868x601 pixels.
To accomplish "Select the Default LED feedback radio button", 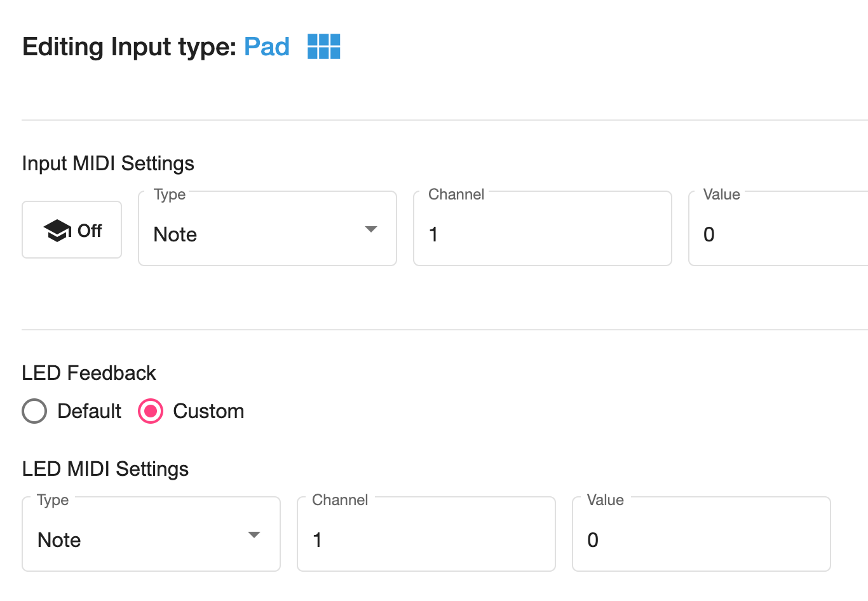I will click(34, 411).
